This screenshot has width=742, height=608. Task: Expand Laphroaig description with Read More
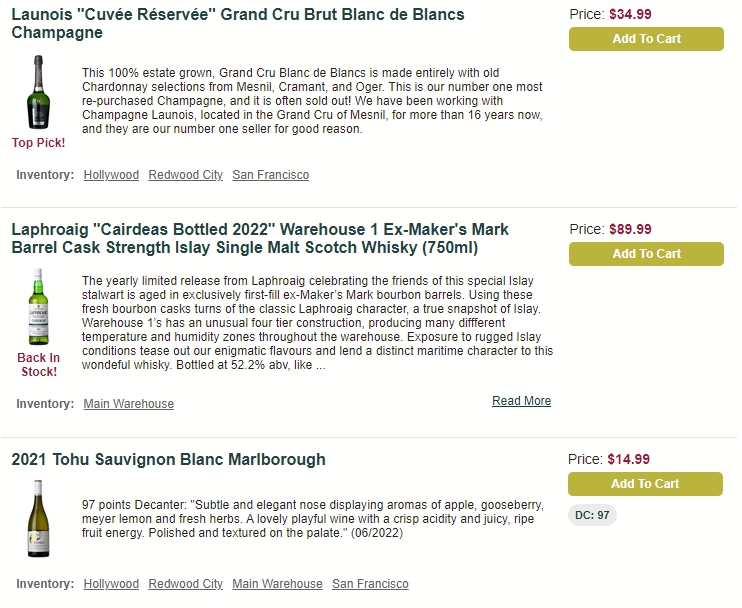click(521, 401)
